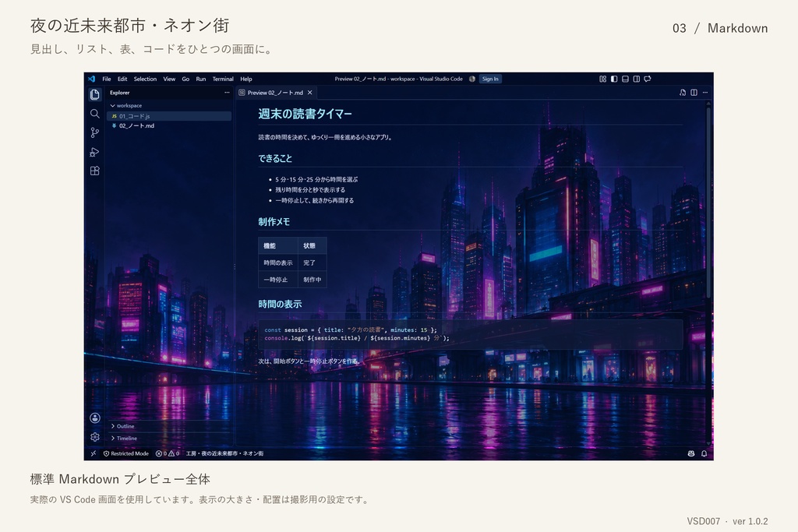Viewport: 798px width, 532px height.
Task: Click the chat feedback icon in title bar
Action: (x=648, y=79)
